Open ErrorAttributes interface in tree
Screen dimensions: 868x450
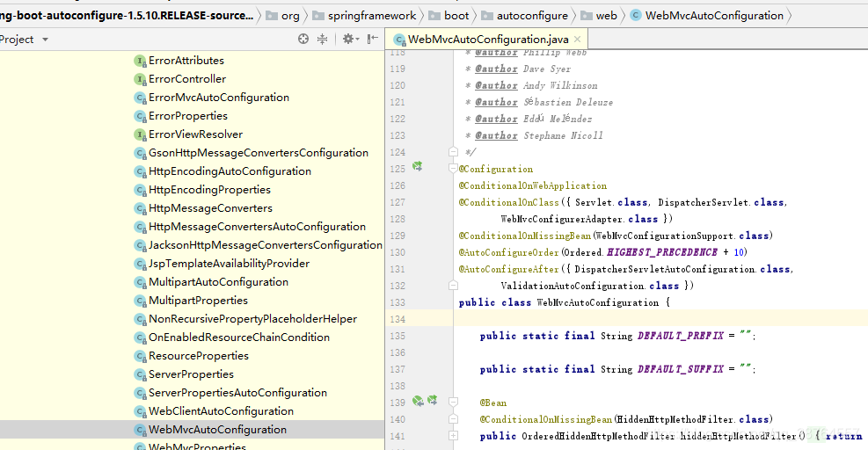coord(186,61)
